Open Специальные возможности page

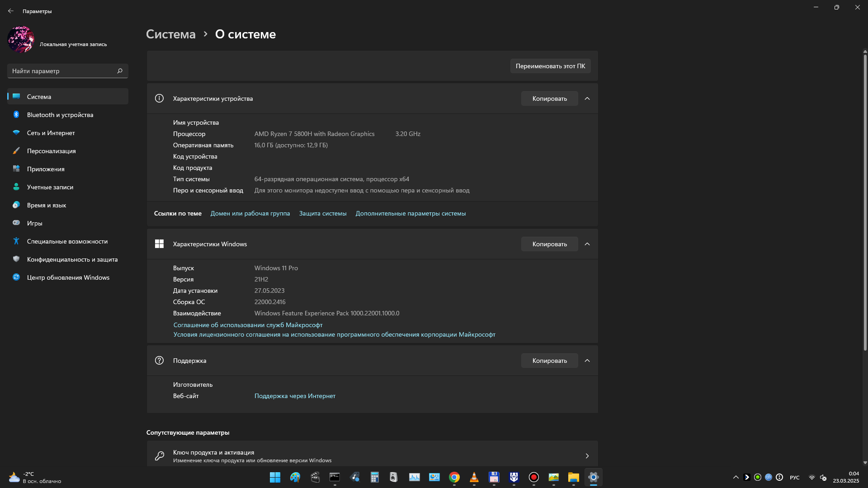68,241
